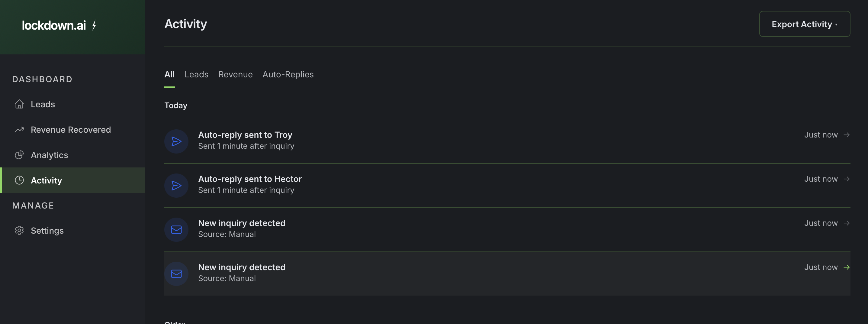Open Analytics via the pie chart icon
Viewport: 868px width, 324px height.
tap(19, 155)
